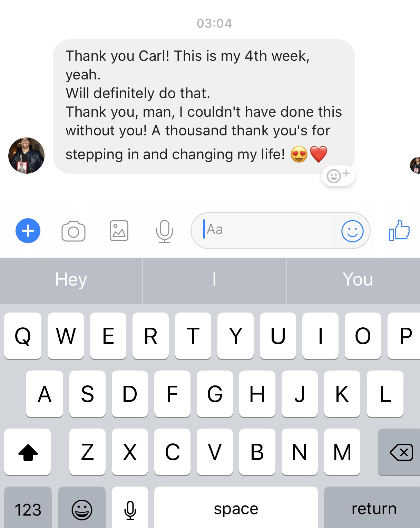Open the blue plus attachments menu
This screenshot has width=420, height=528.
(28, 231)
